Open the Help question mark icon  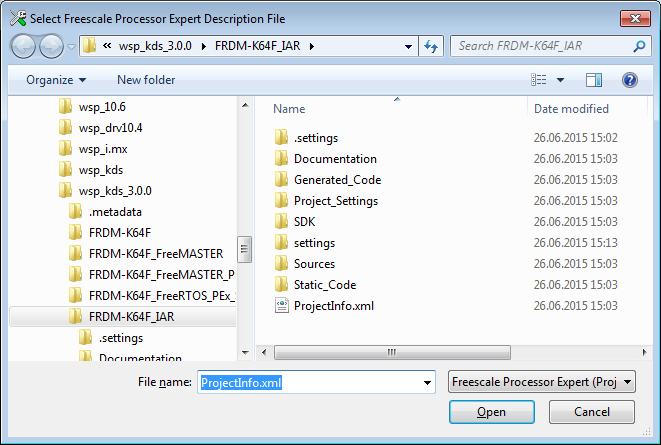(x=629, y=80)
